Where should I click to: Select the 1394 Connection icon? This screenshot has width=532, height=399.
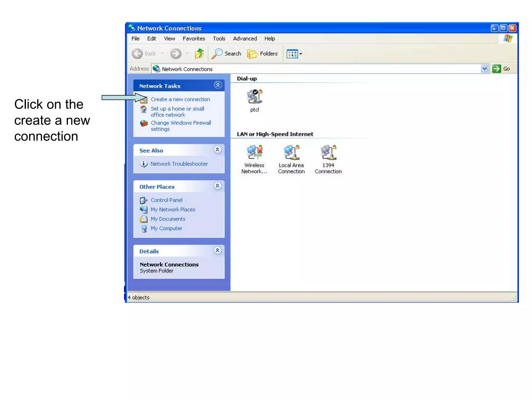click(328, 153)
